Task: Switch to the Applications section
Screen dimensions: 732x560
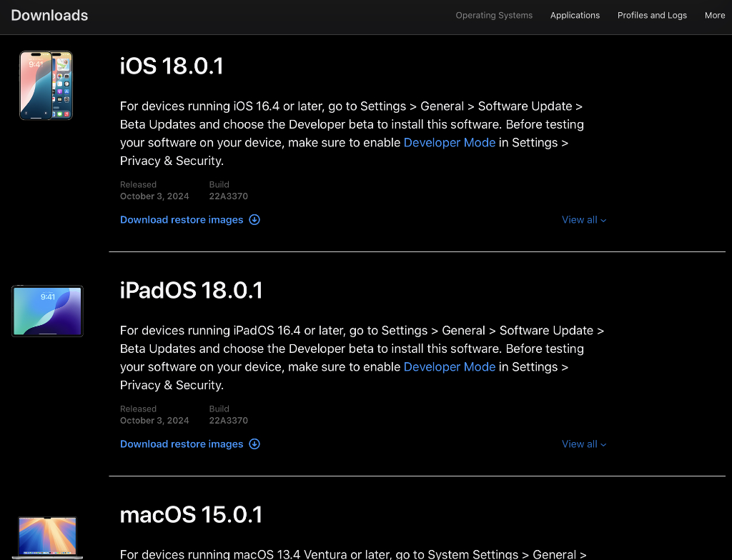Action: point(575,15)
